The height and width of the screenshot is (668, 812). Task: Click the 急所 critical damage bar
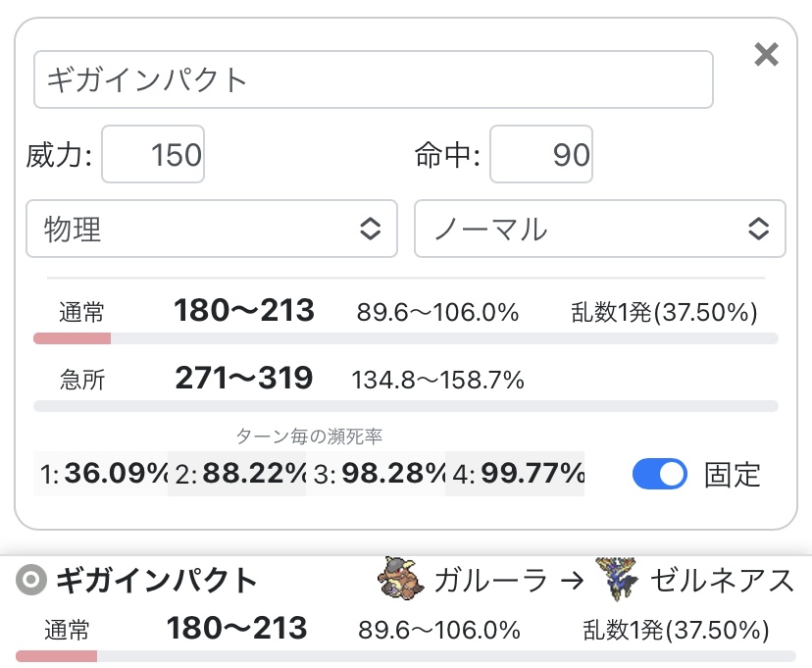pyautogui.click(x=405, y=405)
